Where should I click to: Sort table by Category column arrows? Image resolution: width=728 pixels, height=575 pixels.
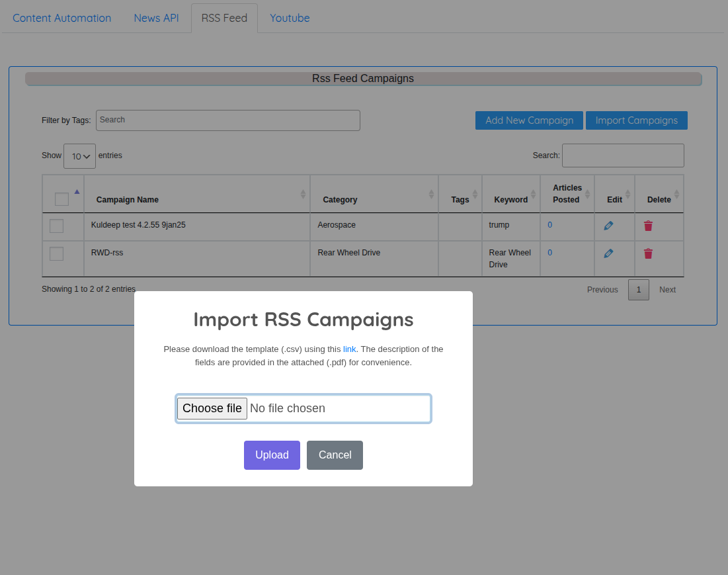coord(431,194)
